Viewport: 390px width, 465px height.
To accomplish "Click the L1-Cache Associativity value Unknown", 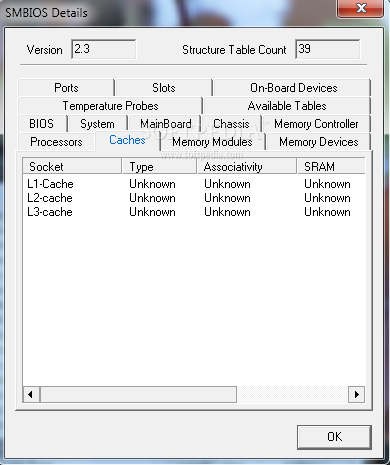I will [227, 184].
